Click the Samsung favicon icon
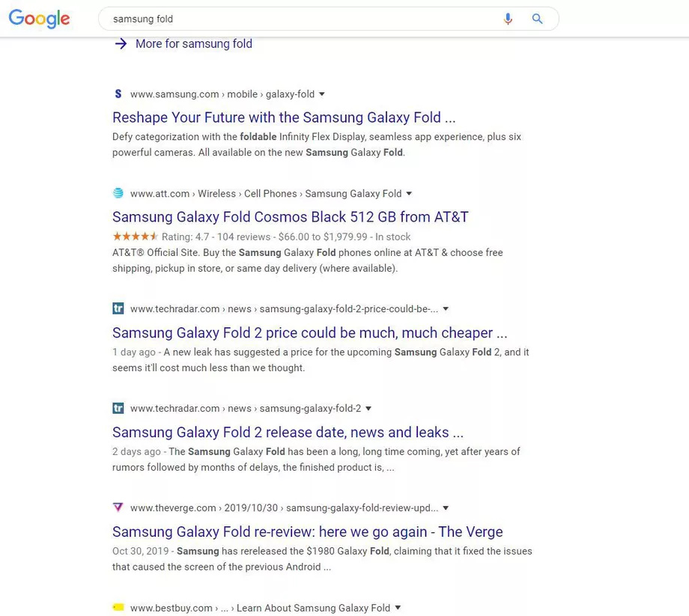Screen dimensions: 689x616 click(x=118, y=94)
